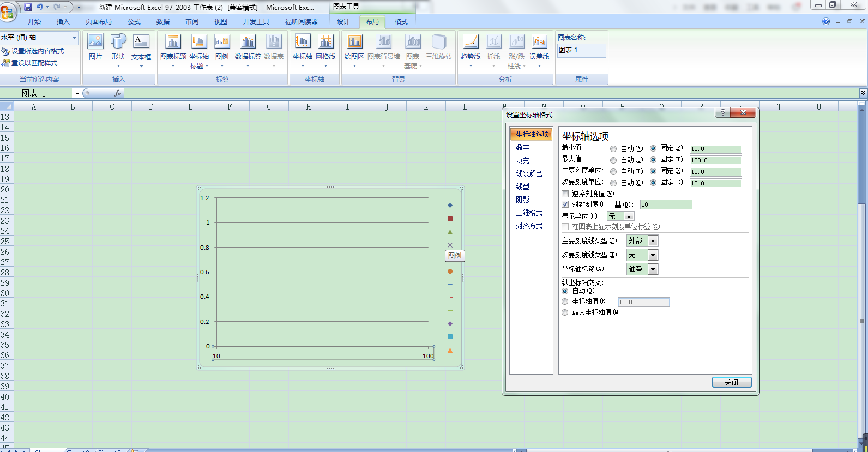Select row 25 header
The image size is (868, 452).
tap(5, 241)
